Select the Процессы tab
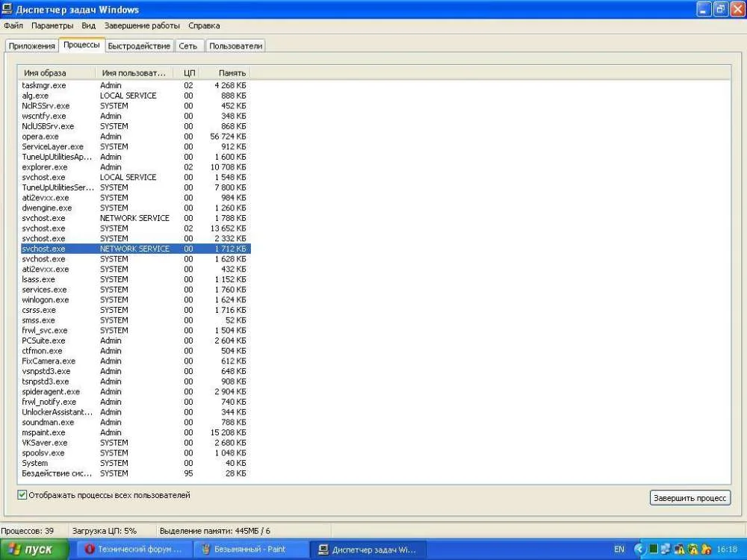 click(x=81, y=45)
